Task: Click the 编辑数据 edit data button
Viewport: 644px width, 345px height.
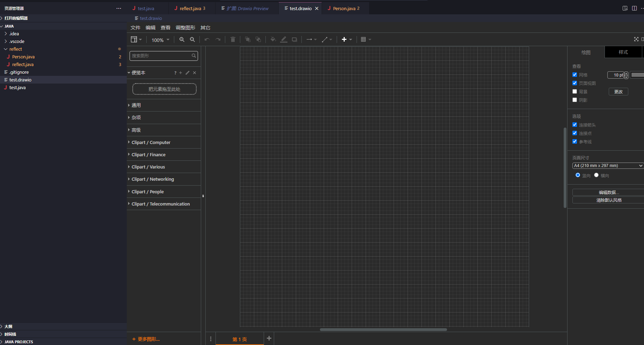Action: 608,192
